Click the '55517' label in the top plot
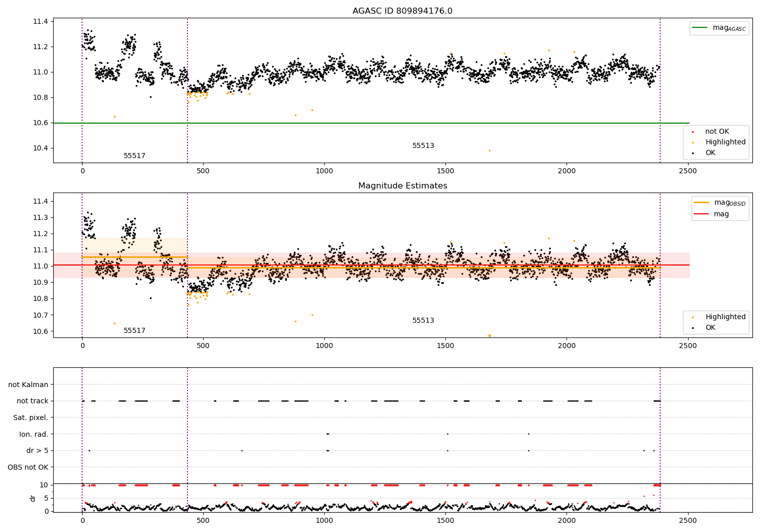 click(134, 156)
